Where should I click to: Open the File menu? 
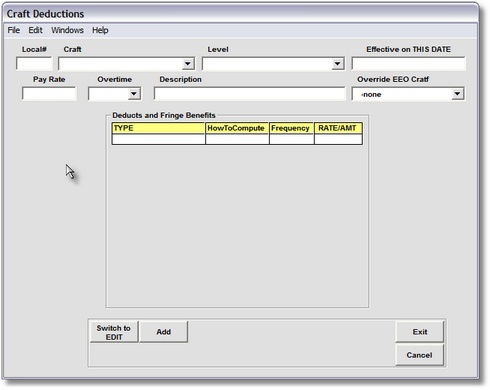coord(14,30)
